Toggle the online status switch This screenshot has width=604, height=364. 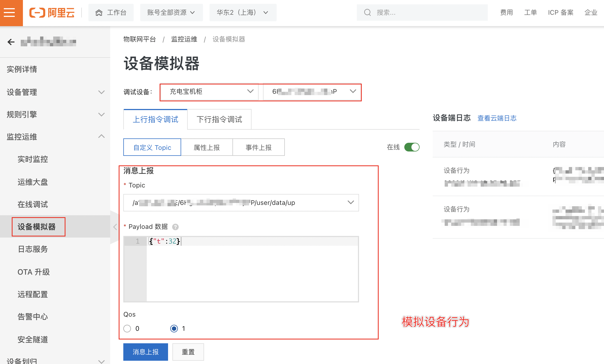pos(412,147)
